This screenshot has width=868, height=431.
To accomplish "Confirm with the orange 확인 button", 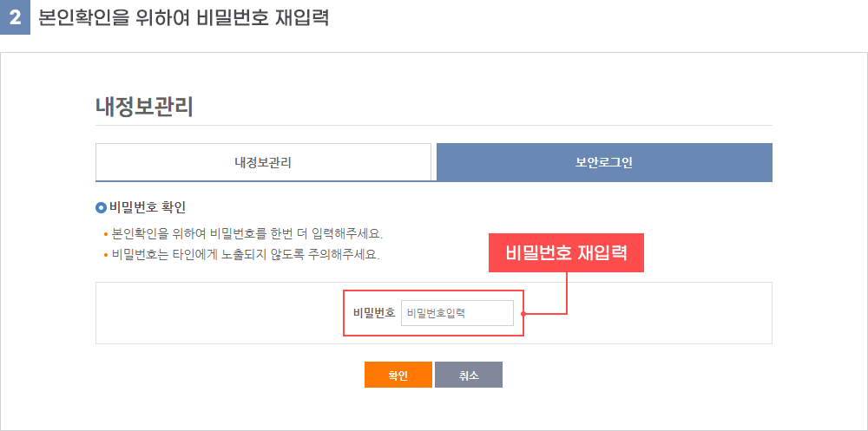I will pyautogui.click(x=398, y=375).
